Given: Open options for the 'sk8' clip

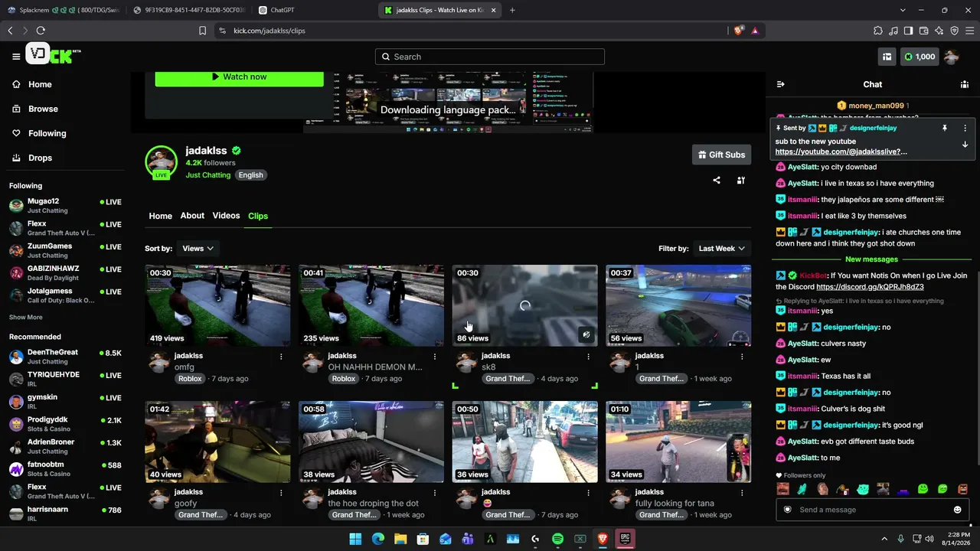Looking at the screenshot, I should [588, 356].
